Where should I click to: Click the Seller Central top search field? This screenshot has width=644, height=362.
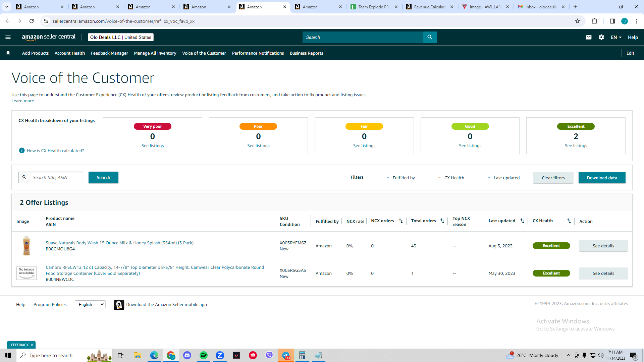[363, 37]
